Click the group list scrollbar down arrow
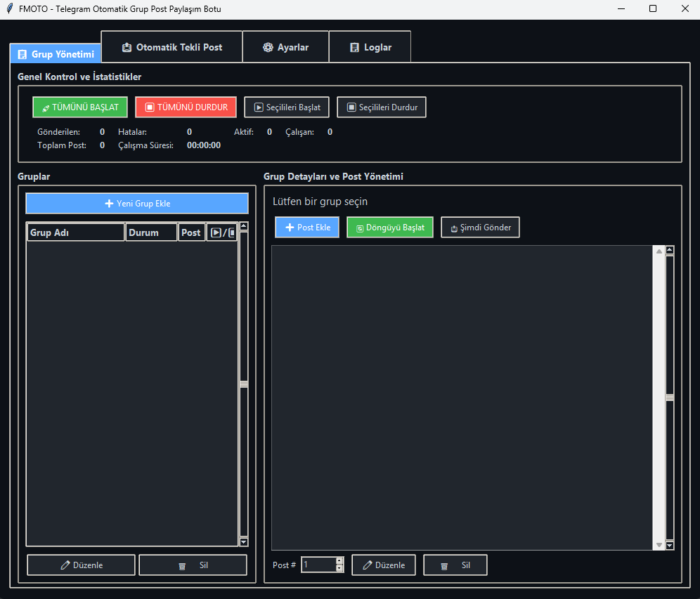The image size is (700, 599). [x=244, y=541]
